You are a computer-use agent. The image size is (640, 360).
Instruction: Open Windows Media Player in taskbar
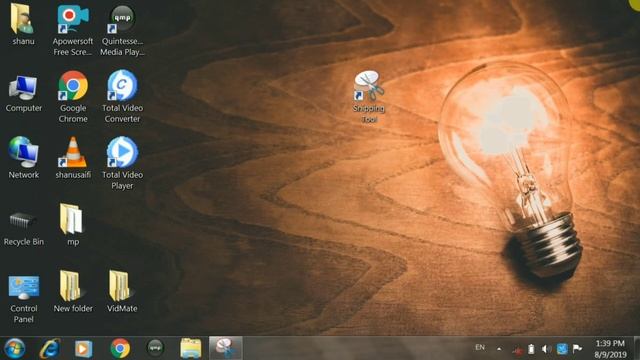tap(84, 349)
